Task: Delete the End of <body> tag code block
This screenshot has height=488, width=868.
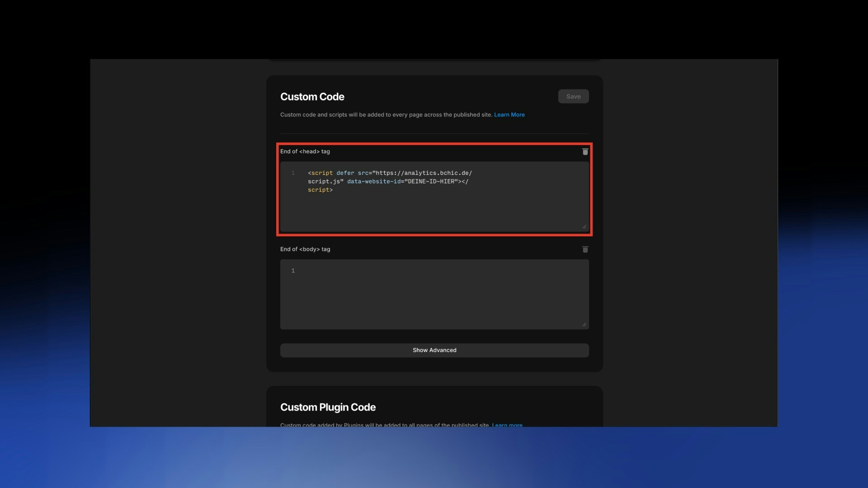Action: point(585,249)
